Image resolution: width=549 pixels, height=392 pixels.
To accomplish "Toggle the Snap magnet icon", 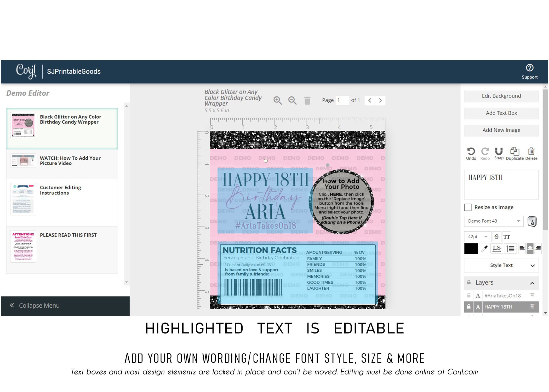I will click(499, 151).
